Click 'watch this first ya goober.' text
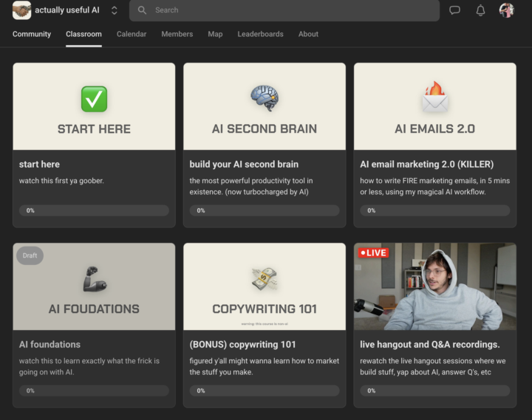 point(61,181)
